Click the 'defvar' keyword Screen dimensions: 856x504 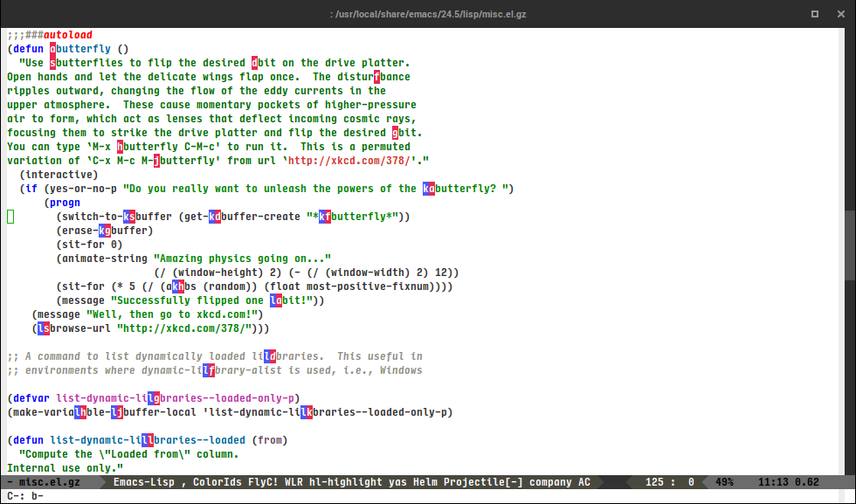31,398
